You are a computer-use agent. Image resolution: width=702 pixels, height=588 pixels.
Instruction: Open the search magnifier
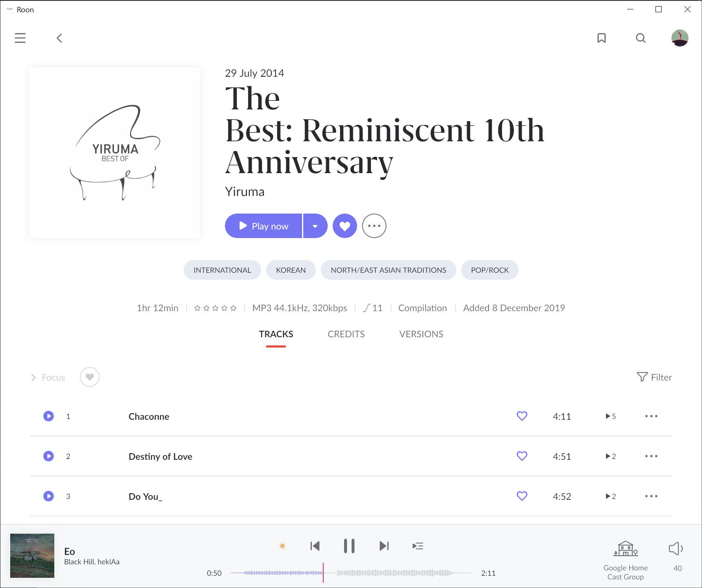(641, 38)
